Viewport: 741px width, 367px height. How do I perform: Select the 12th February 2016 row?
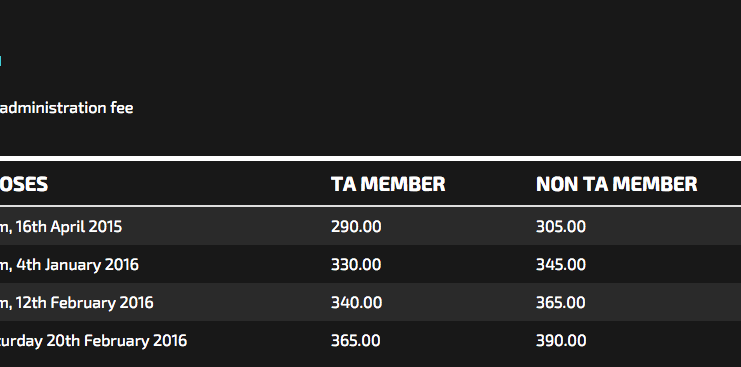pyautogui.click(x=370, y=302)
